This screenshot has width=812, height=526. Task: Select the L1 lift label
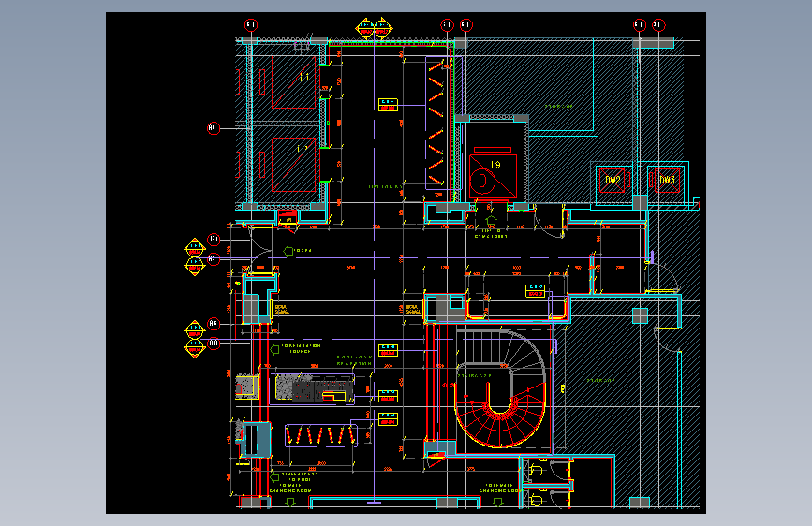pyautogui.click(x=304, y=77)
